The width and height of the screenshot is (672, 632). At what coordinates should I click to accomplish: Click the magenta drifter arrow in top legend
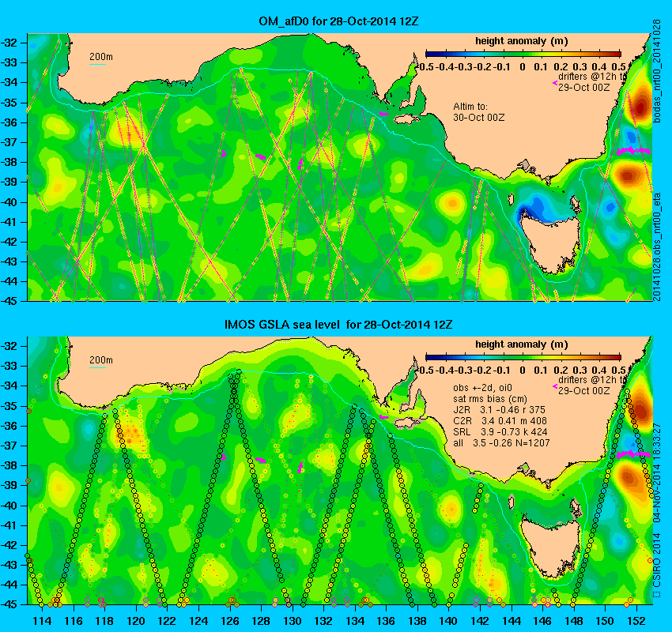[554, 83]
